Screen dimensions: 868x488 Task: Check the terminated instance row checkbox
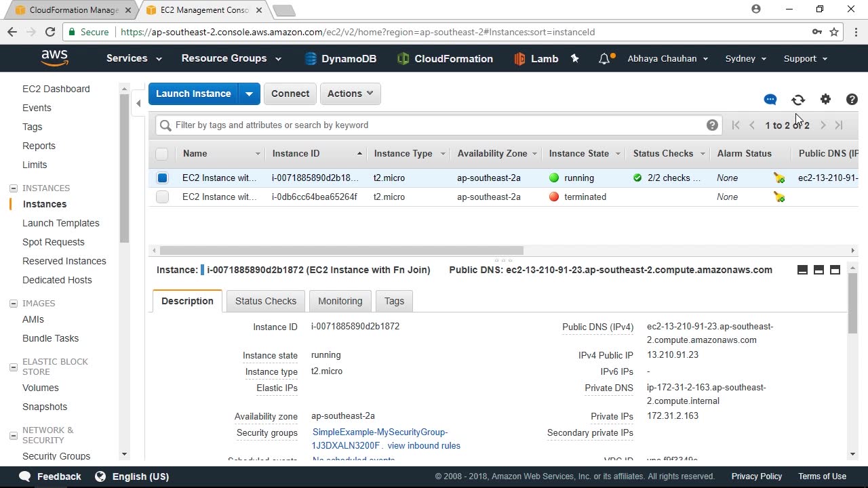(x=162, y=197)
